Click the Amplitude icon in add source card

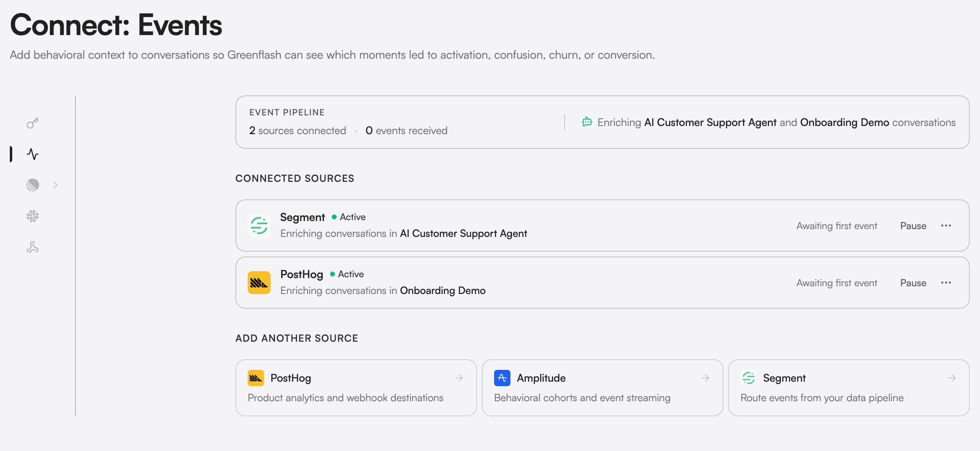coord(502,378)
